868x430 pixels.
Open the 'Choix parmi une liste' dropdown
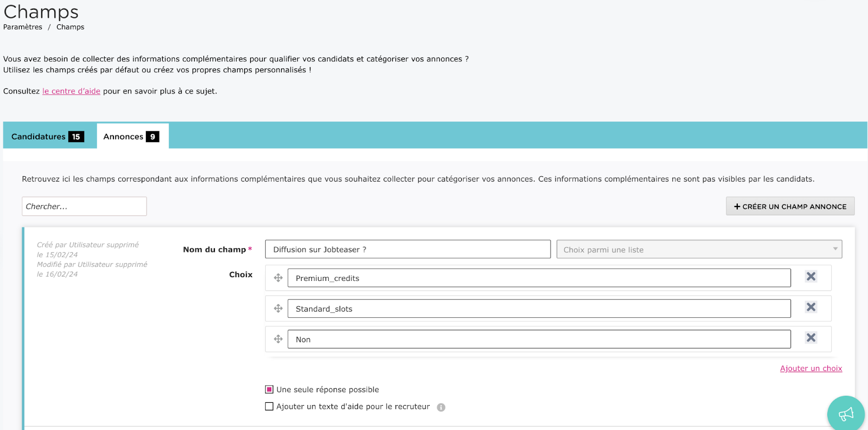pyautogui.click(x=699, y=249)
